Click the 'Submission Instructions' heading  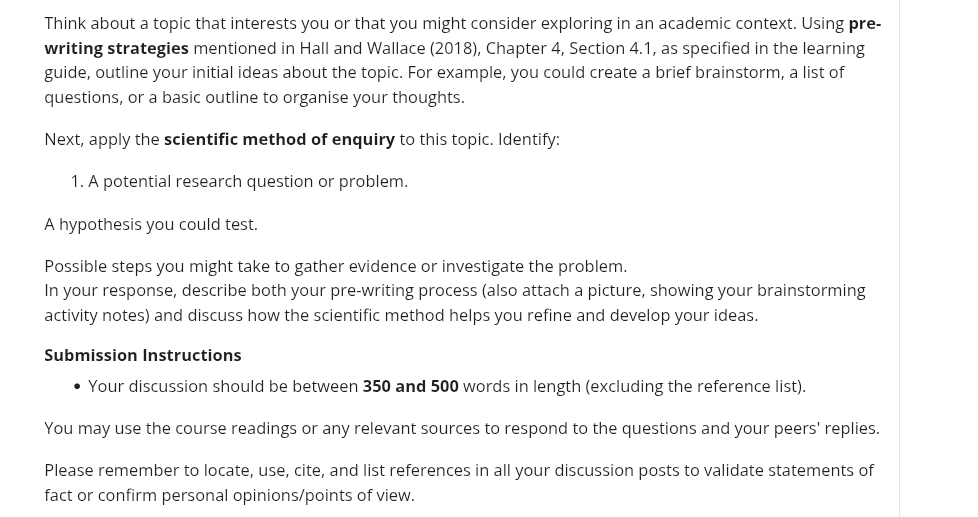tap(142, 355)
